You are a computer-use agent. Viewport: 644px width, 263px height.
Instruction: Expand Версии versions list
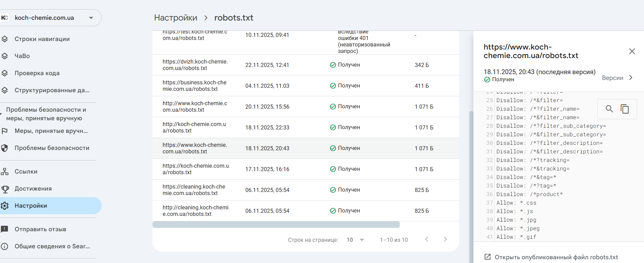click(617, 78)
